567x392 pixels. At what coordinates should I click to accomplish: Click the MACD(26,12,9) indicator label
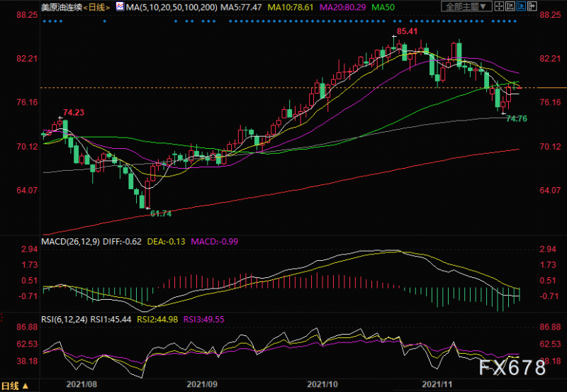point(70,242)
